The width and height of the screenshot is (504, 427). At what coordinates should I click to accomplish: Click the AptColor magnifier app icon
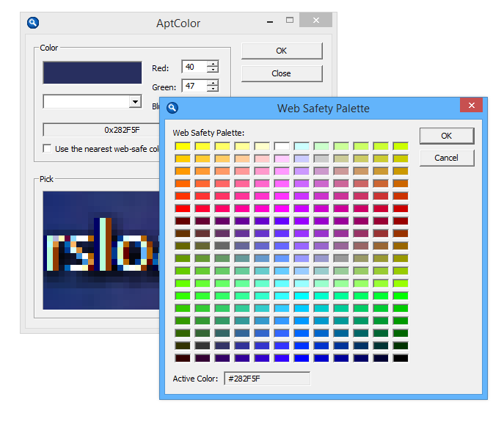click(33, 23)
